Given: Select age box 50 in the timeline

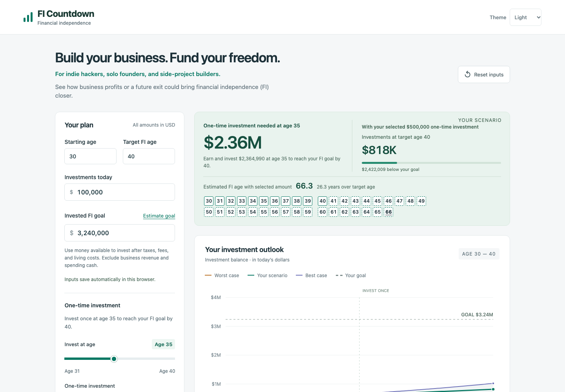Looking at the screenshot, I should tap(209, 212).
